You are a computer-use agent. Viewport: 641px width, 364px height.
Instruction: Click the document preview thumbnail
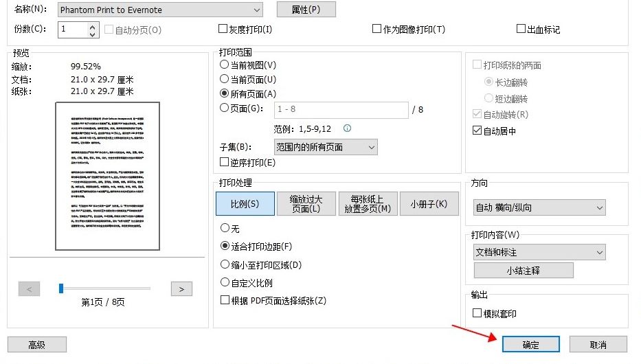pos(107,176)
